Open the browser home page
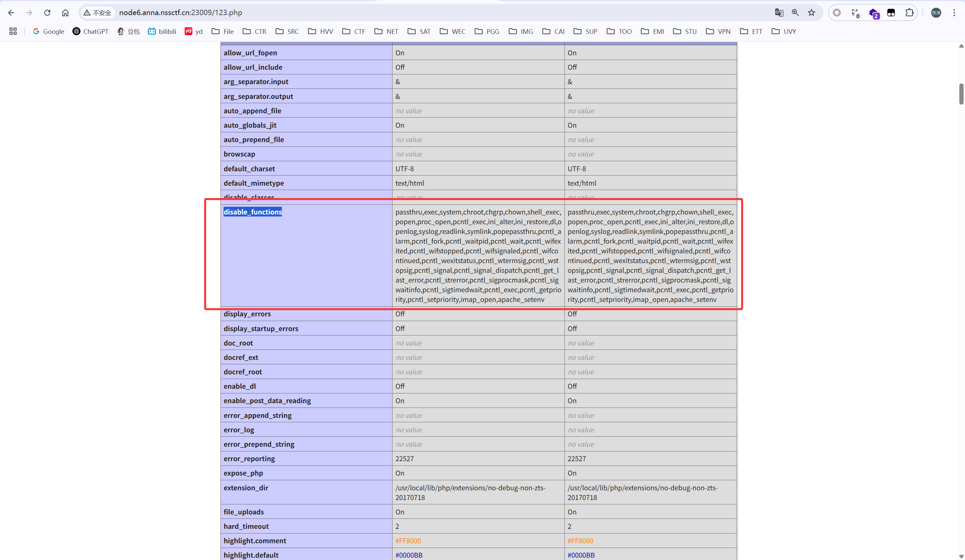The width and height of the screenshot is (965, 560). [x=65, y=13]
